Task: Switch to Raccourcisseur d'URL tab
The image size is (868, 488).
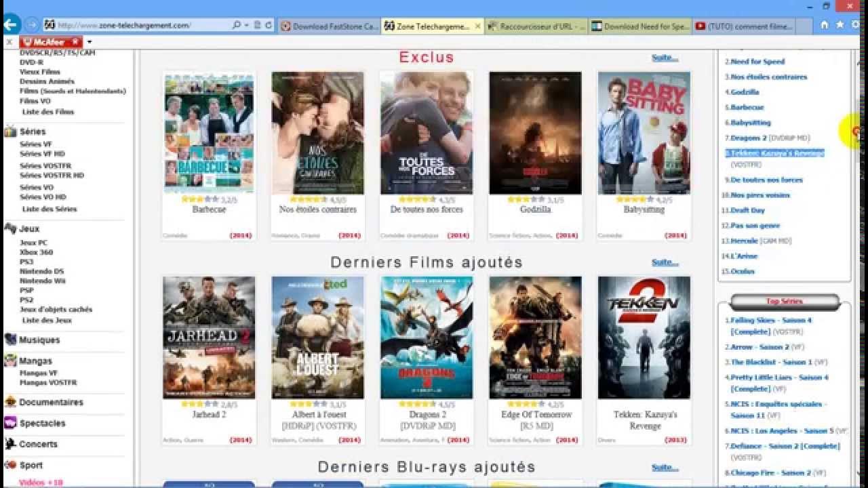Action: pyautogui.click(x=536, y=26)
